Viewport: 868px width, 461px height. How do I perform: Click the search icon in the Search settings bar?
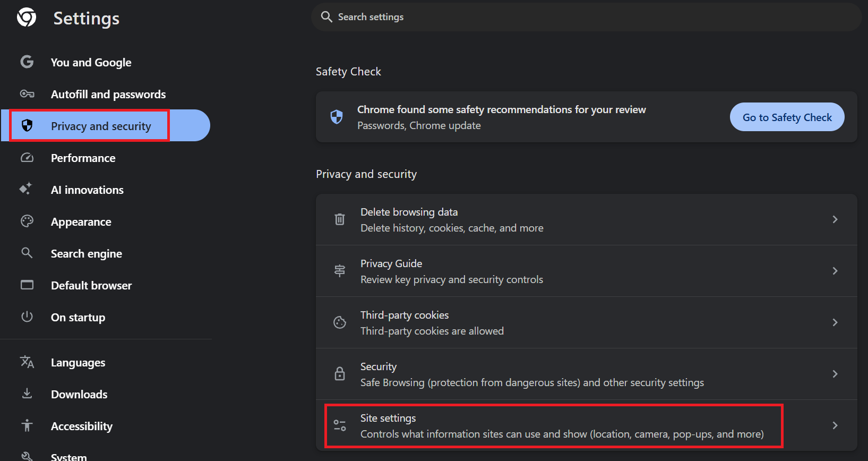point(326,17)
